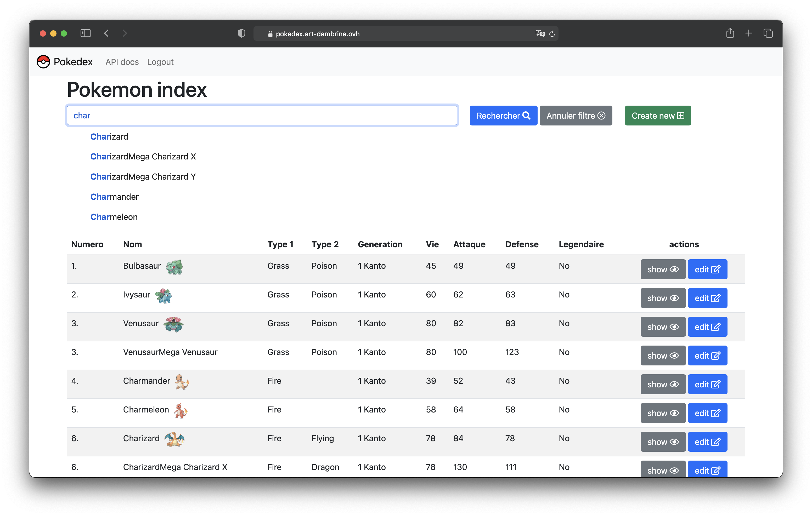The height and width of the screenshot is (516, 812).
Task: Click the translate icon in address bar
Action: pyautogui.click(x=540, y=33)
